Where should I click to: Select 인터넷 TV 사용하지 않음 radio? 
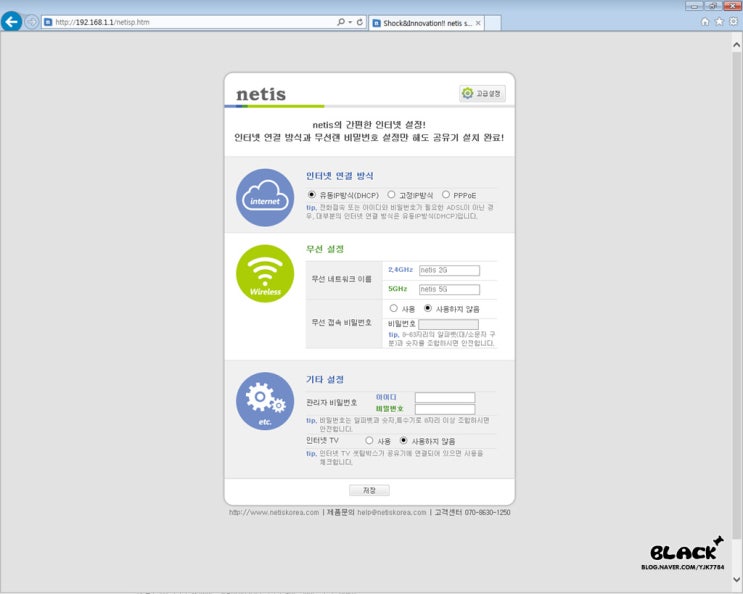403,441
